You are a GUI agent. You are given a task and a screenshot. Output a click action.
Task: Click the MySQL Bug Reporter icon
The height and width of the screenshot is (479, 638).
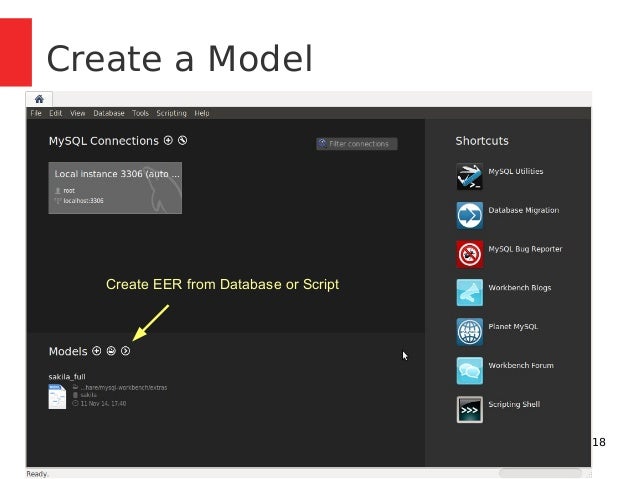(470, 254)
